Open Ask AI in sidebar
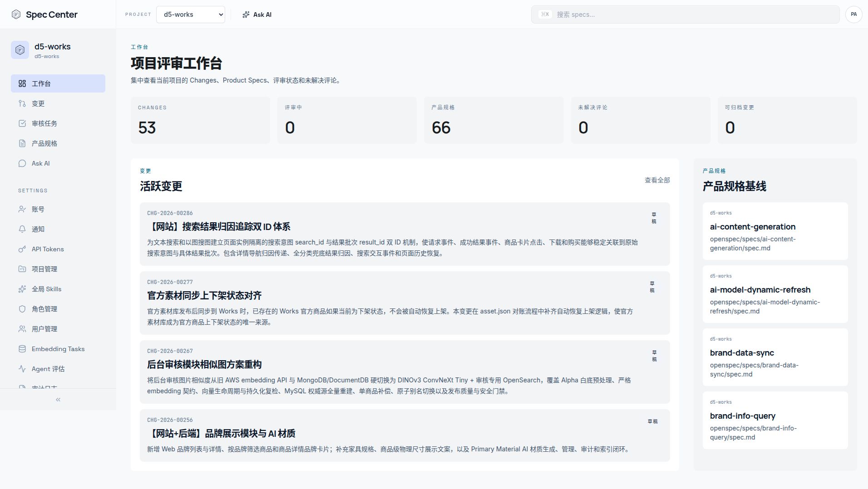 pos(58,163)
